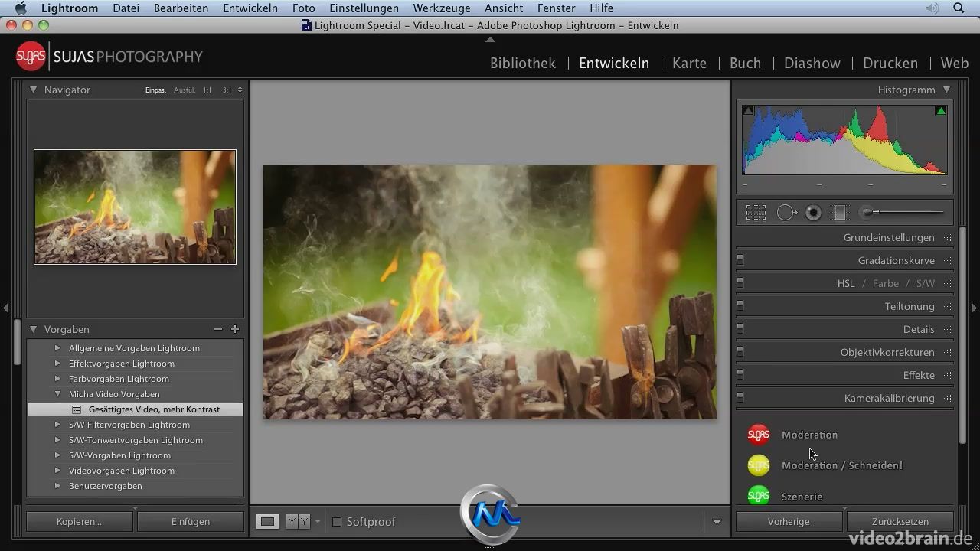Select the crop overlay tool
Screen dimensions: 980x551
point(756,213)
